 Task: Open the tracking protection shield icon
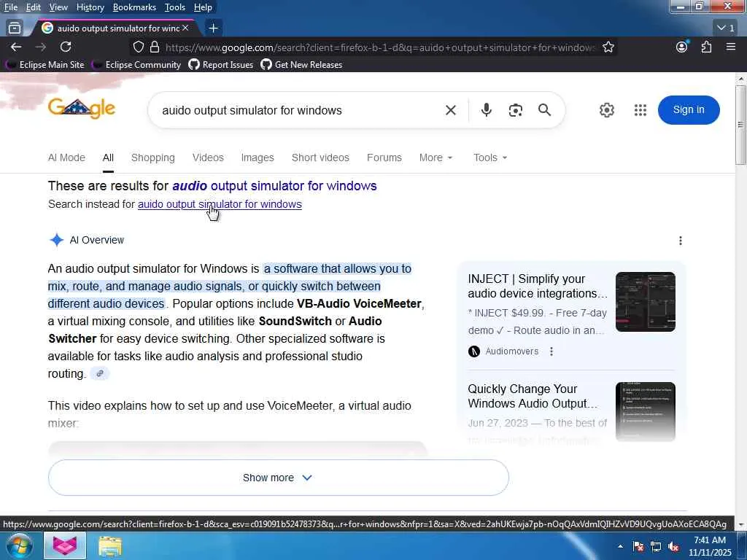(x=138, y=47)
